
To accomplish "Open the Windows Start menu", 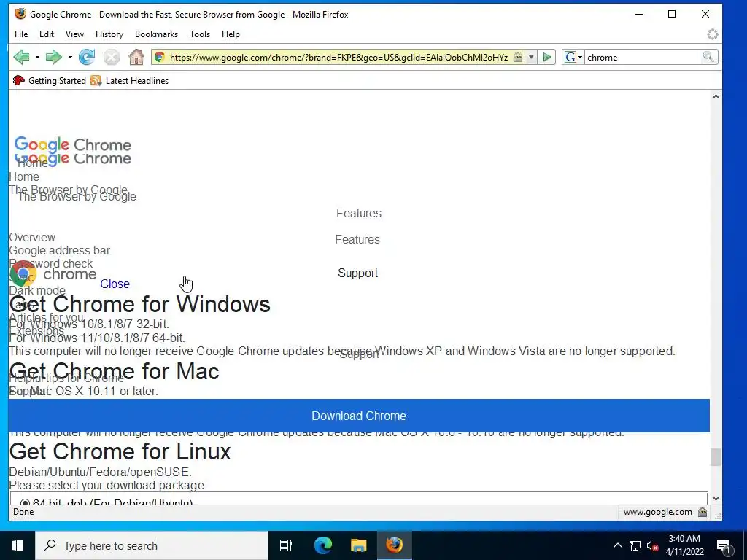I will click(x=18, y=545).
